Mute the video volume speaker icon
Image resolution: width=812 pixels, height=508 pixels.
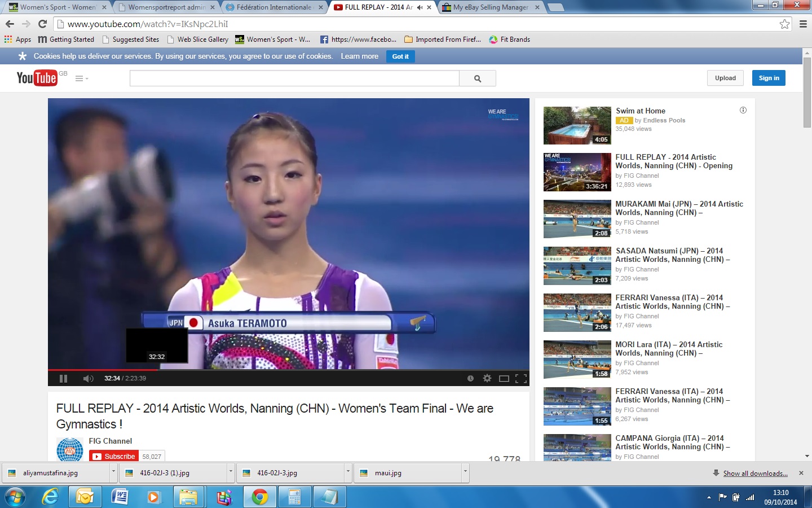[x=88, y=379]
